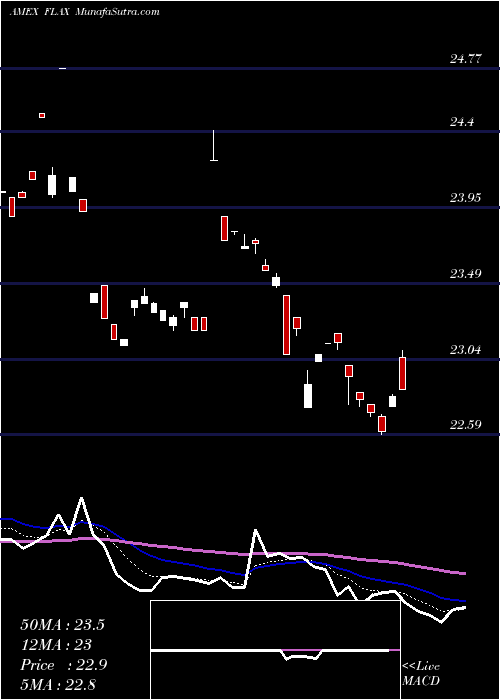Screen dimensions: 500x700
Task: Click the MACD indicator panel box
Action: [x=275, y=650]
